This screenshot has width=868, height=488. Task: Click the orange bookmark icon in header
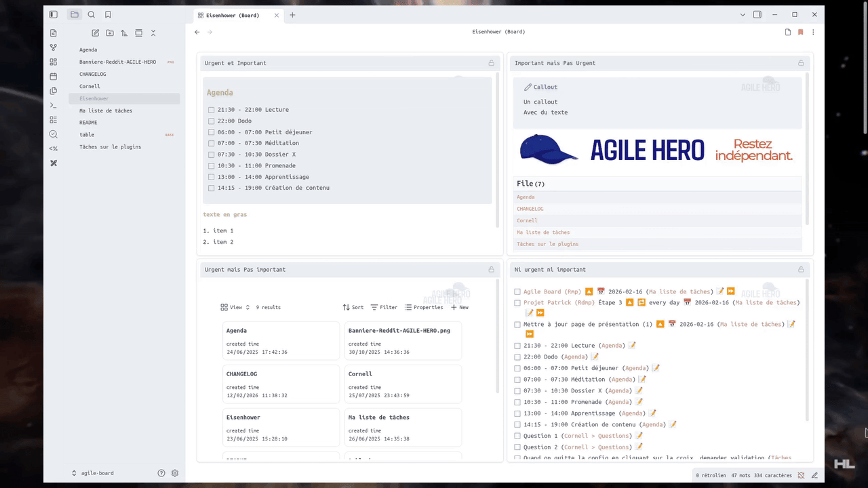(x=801, y=32)
